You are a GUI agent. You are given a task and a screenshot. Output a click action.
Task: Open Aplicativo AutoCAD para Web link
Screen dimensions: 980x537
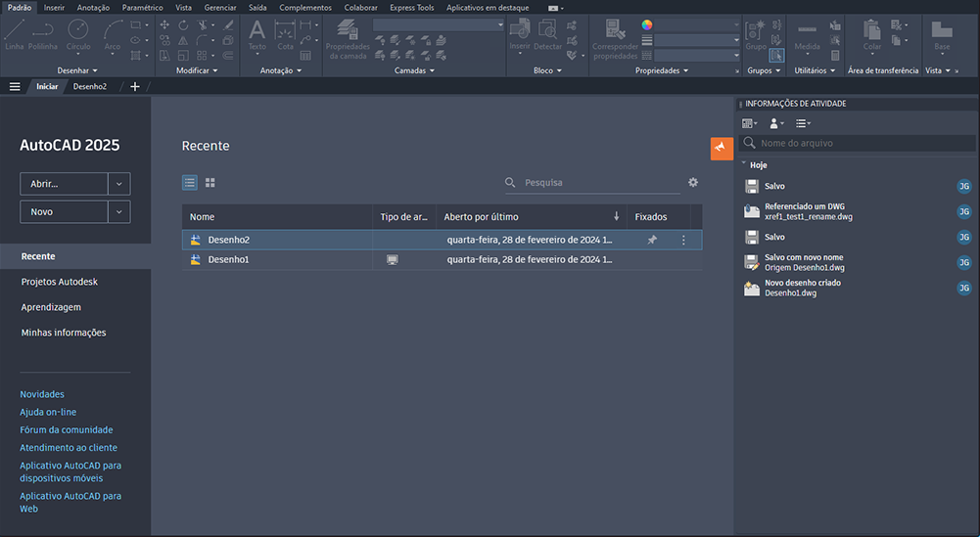[70, 502]
